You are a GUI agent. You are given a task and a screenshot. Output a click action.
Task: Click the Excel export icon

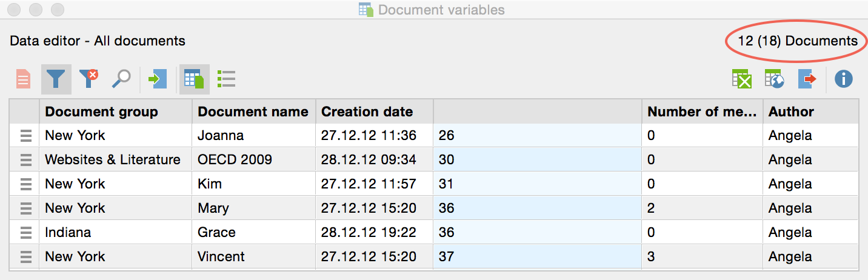742,79
